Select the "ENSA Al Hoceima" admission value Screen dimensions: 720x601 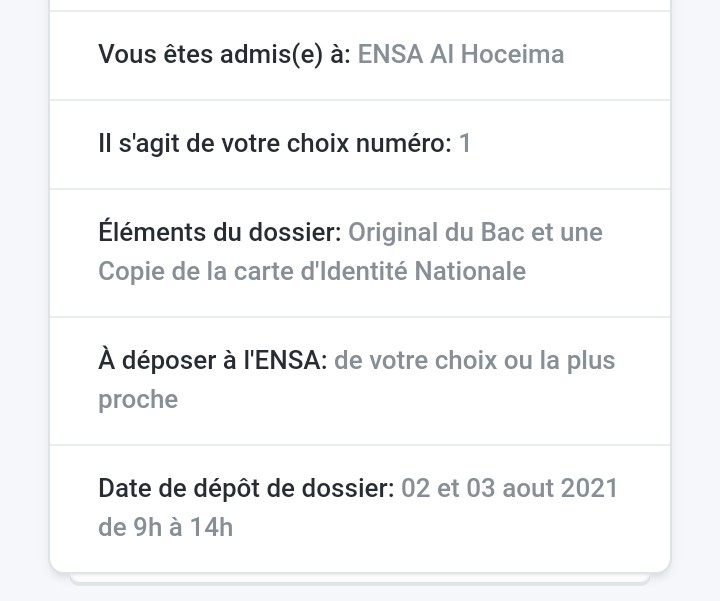pos(461,54)
